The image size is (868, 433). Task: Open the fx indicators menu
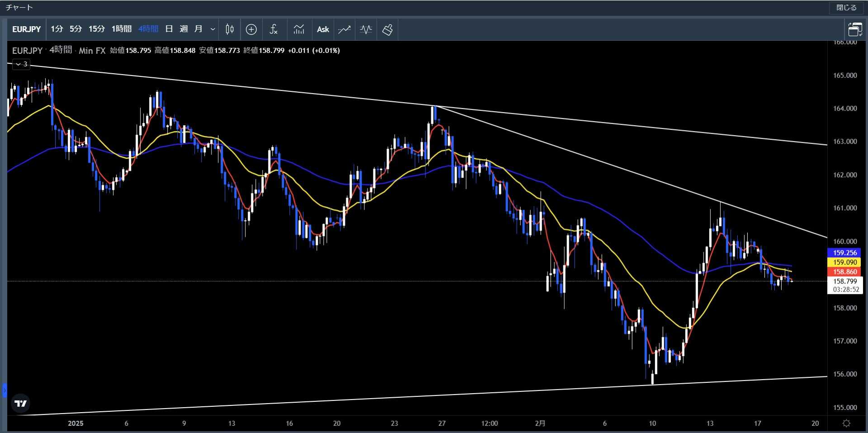[x=274, y=29]
